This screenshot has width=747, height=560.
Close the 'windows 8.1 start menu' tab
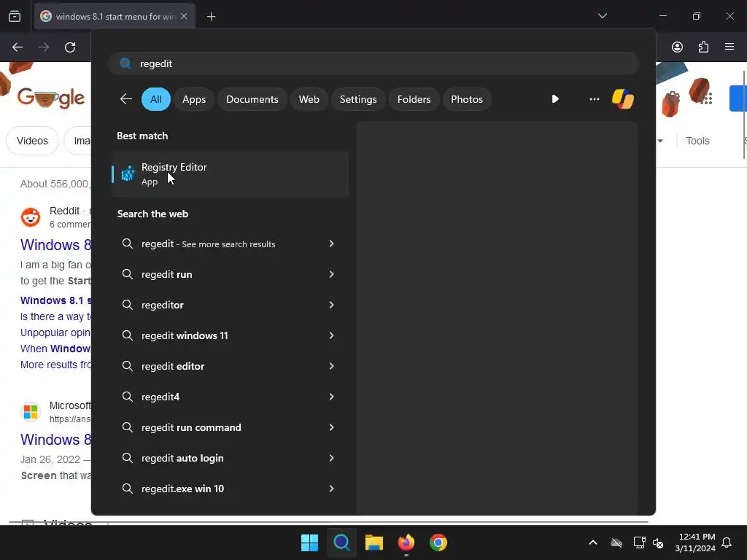click(184, 16)
